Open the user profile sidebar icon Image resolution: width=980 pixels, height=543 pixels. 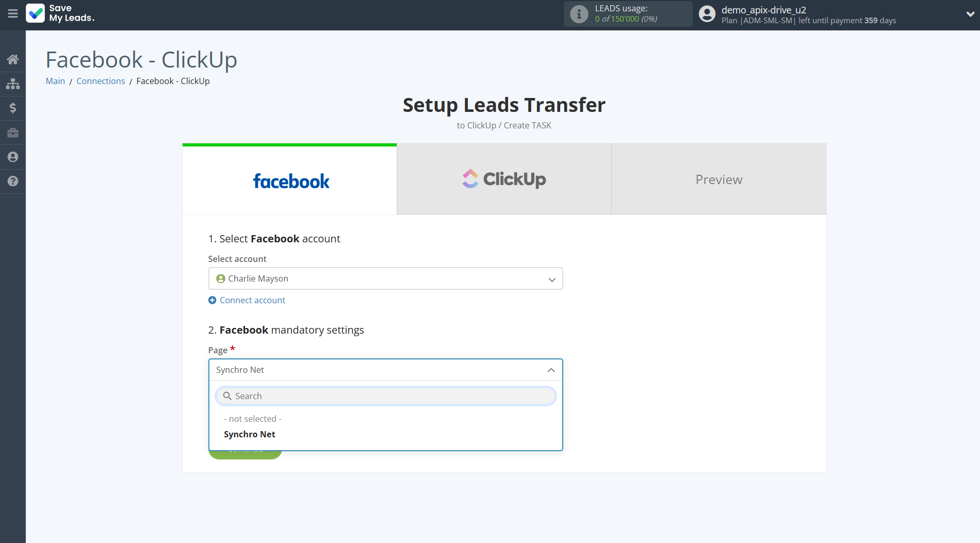pyautogui.click(x=13, y=157)
